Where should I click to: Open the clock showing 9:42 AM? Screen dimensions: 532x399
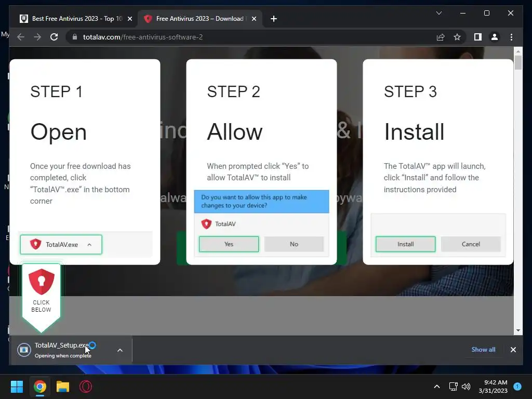tap(493, 387)
